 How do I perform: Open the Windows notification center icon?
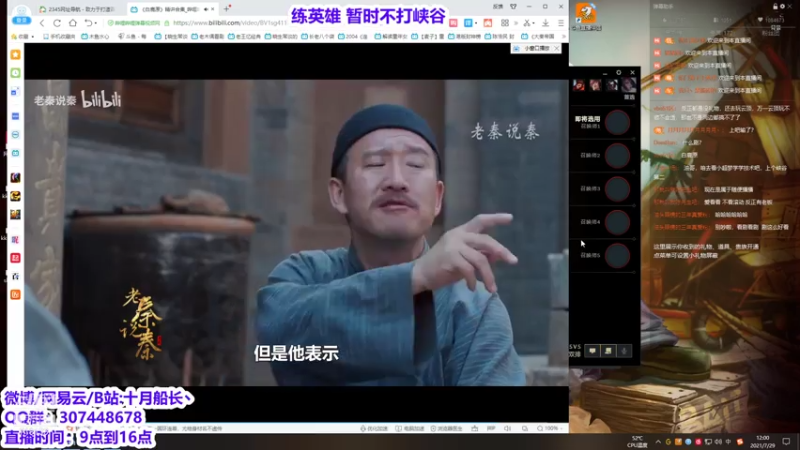tap(786, 442)
